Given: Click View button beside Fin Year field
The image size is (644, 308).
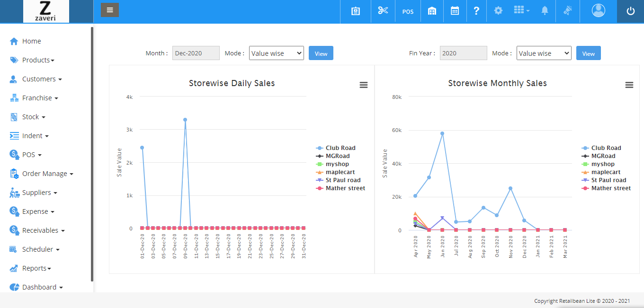Looking at the screenshot, I should pyautogui.click(x=588, y=53).
